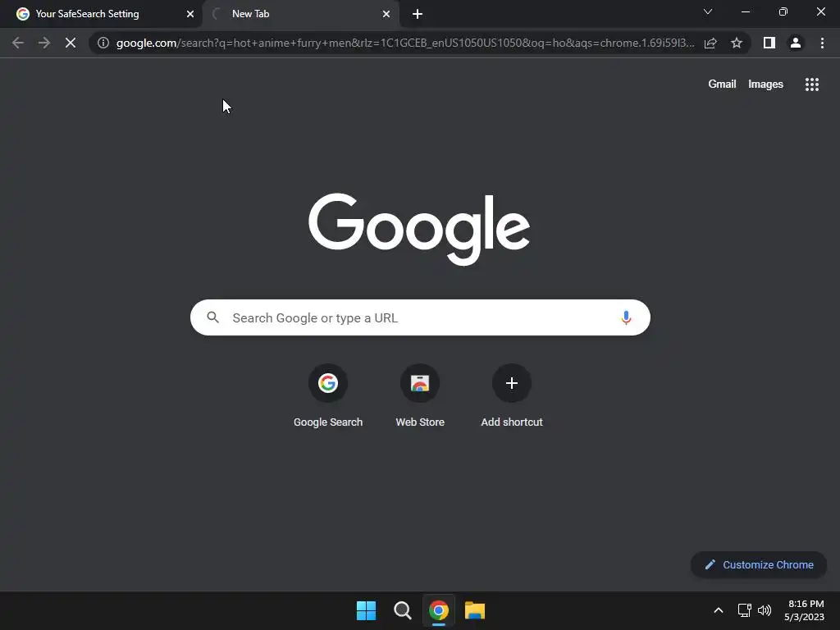Open the Web Store shortcut
Image resolution: width=840 pixels, height=630 pixels.
click(x=420, y=395)
